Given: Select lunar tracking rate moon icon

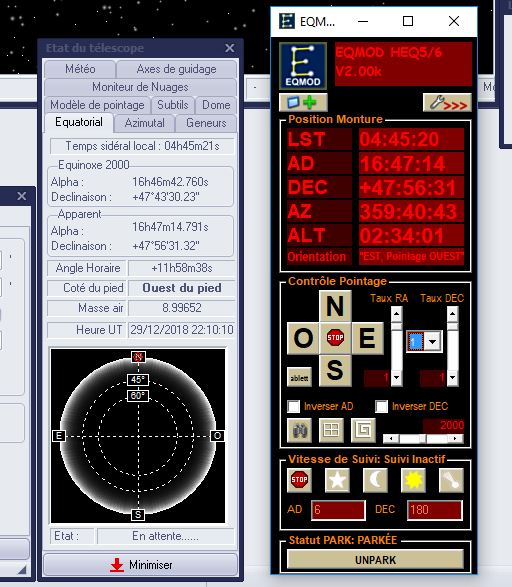Looking at the screenshot, I should (375, 480).
